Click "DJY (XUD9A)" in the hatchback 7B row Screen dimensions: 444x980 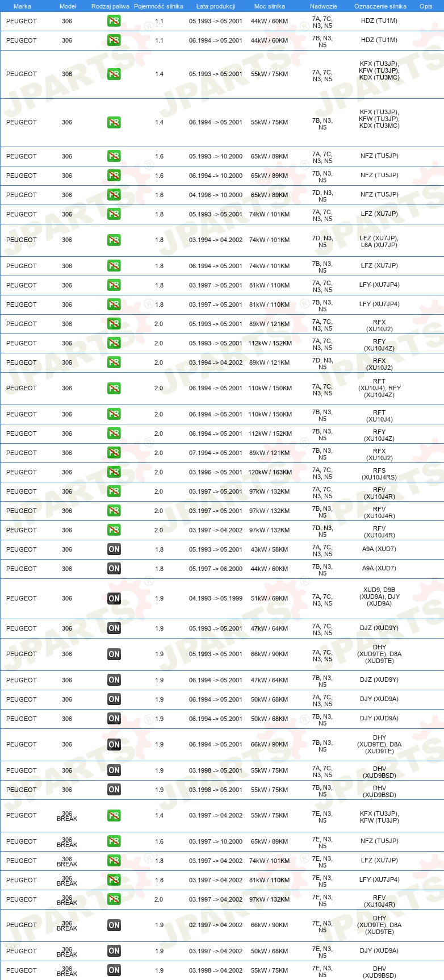point(379,718)
